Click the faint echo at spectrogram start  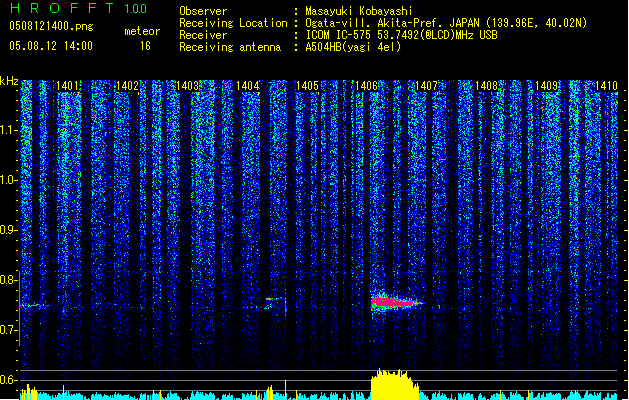32,305
